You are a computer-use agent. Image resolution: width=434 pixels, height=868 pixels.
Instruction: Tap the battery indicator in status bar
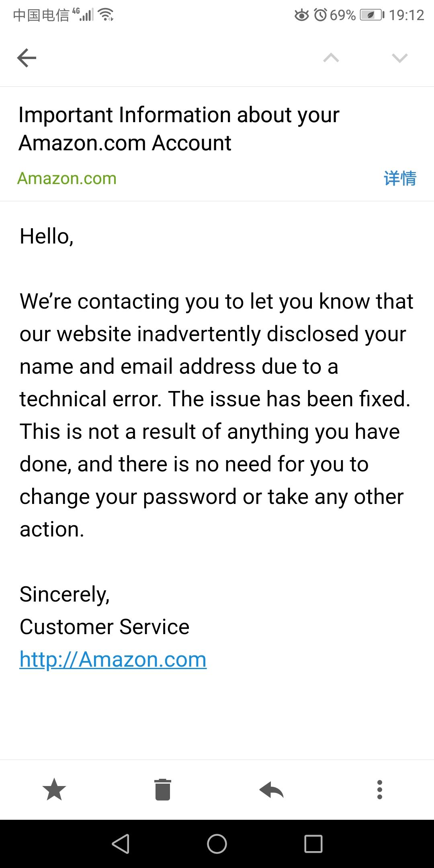click(372, 15)
